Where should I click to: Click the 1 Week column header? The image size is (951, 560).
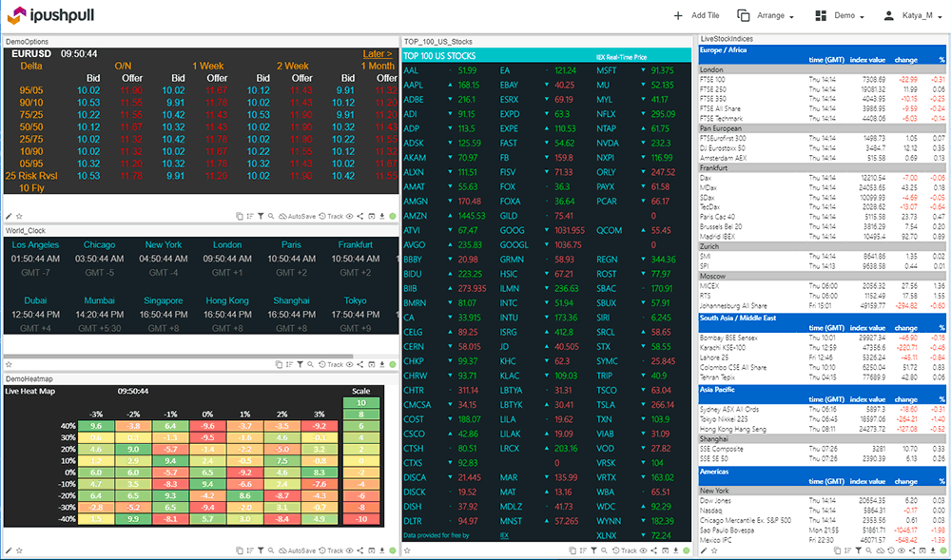coord(208,66)
